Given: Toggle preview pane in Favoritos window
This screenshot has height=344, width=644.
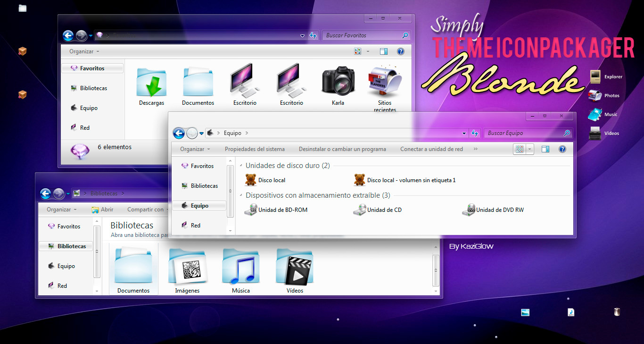Looking at the screenshot, I should [384, 51].
